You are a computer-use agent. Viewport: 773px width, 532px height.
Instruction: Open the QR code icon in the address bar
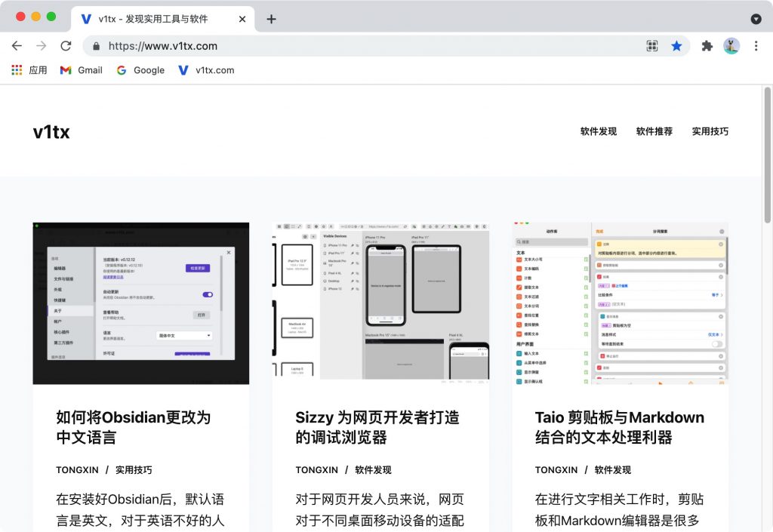coord(651,46)
